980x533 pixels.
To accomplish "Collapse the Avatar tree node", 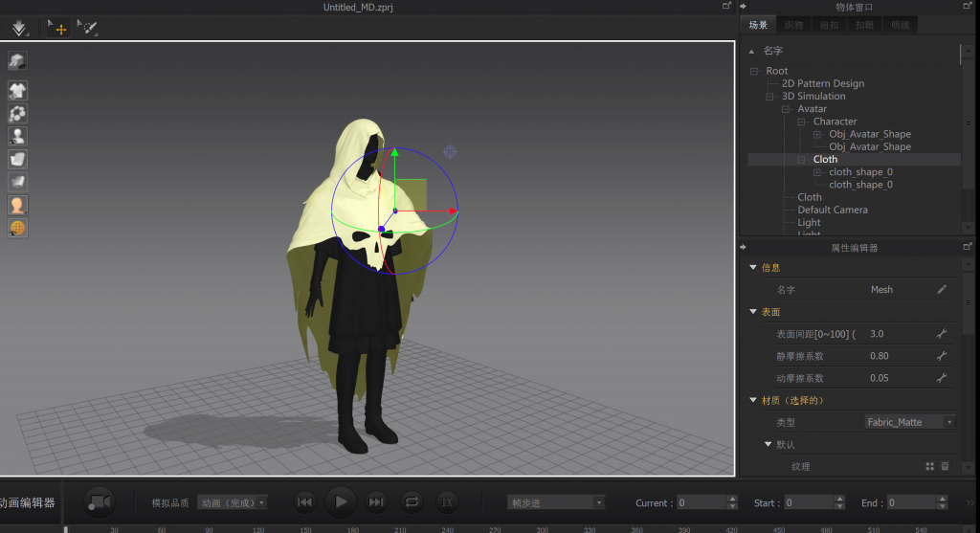I will pyautogui.click(x=785, y=109).
